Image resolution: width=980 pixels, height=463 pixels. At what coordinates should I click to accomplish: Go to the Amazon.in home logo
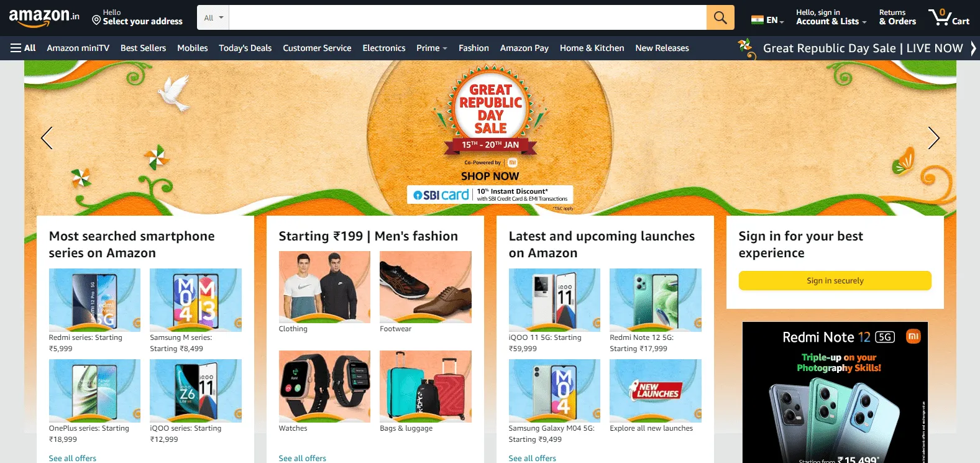click(x=44, y=17)
